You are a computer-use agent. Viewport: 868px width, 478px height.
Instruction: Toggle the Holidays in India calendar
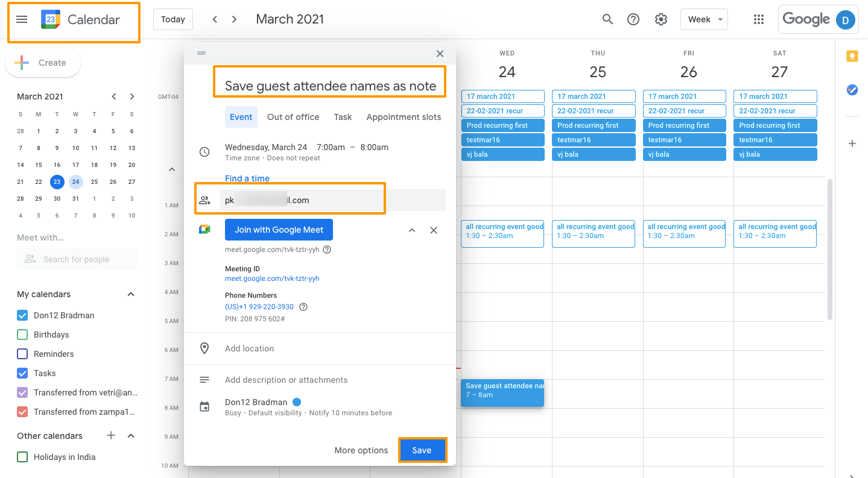tap(23, 457)
